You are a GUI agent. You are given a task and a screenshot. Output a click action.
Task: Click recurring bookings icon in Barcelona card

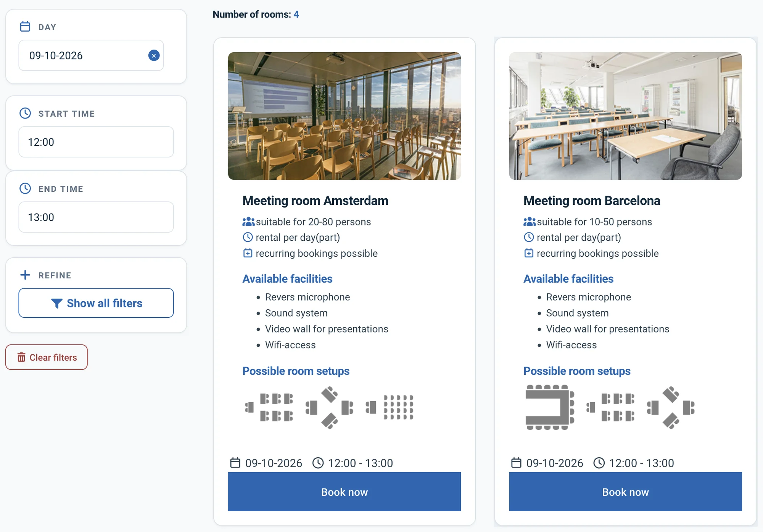[x=529, y=253]
